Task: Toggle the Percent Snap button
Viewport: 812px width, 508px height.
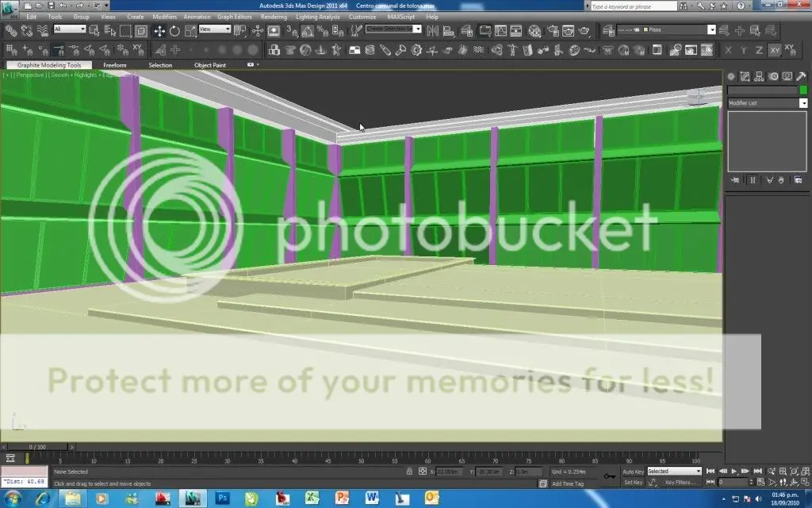Action: point(323,31)
